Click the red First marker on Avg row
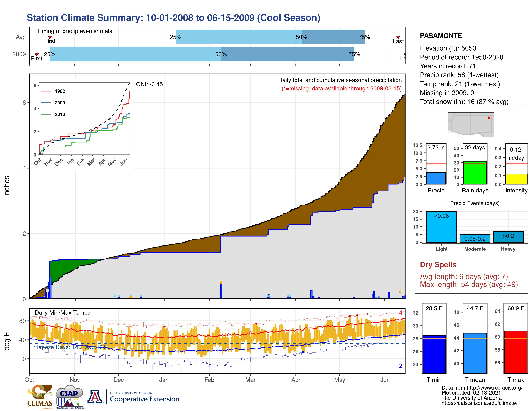This screenshot has width=532, height=411. pos(50,37)
